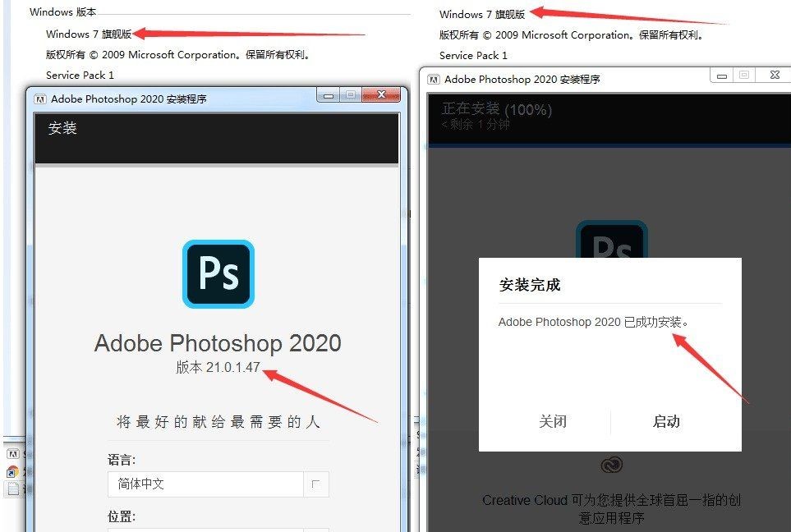
Task: Click 关闭 button in 安装完成 dialog
Action: pyautogui.click(x=553, y=421)
